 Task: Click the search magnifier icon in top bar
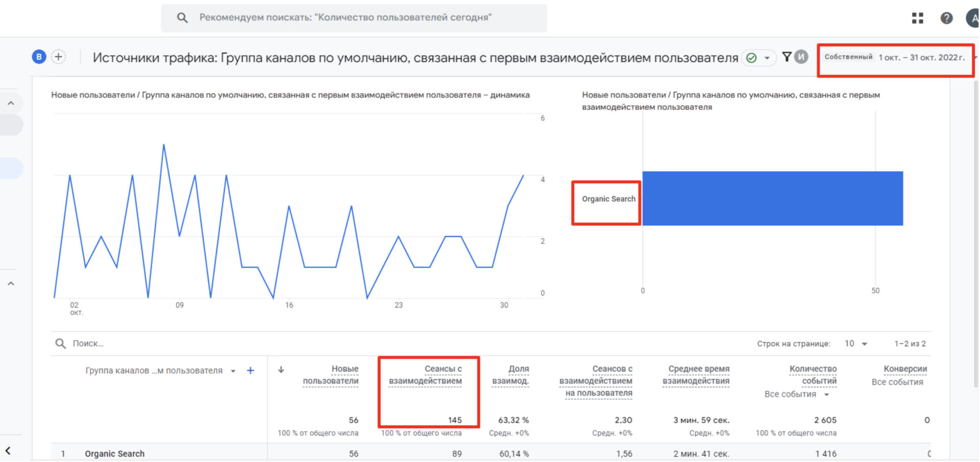(x=182, y=18)
